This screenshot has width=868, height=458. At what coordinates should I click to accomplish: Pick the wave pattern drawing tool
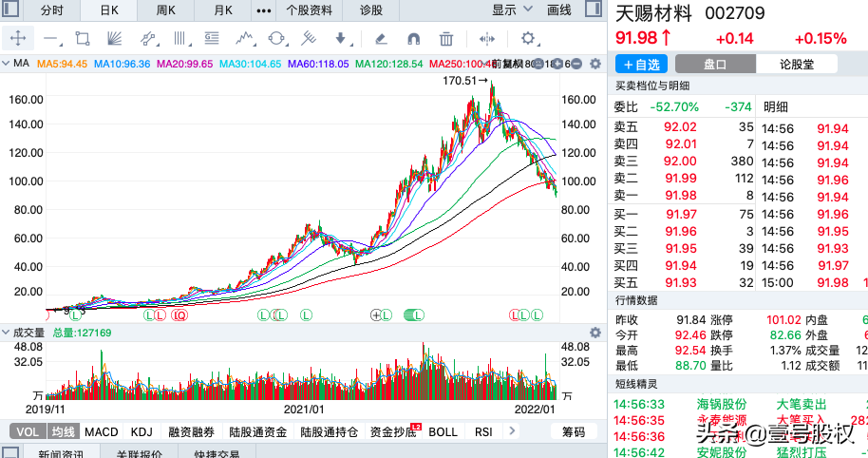tap(244, 38)
